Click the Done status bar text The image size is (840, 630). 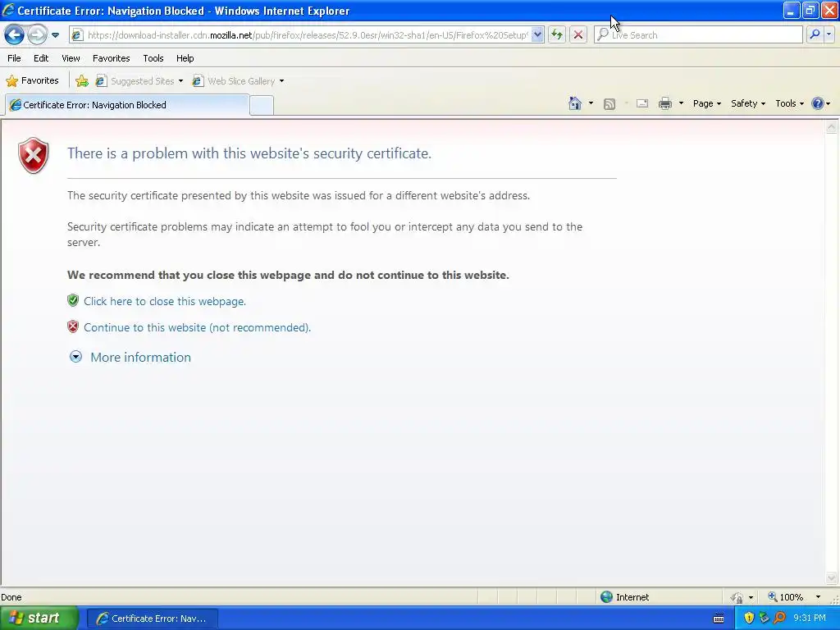[11, 597]
